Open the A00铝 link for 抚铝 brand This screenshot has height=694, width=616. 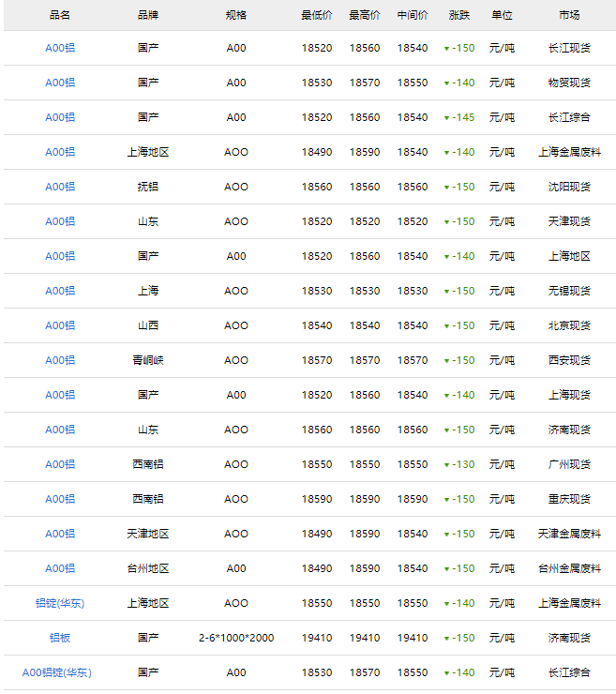click(x=60, y=187)
